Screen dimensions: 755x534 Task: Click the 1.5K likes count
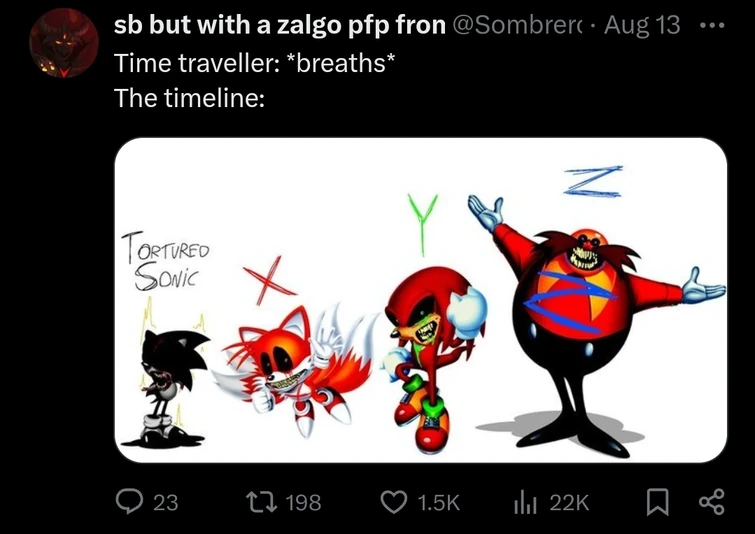pyautogui.click(x=439, y=503)
